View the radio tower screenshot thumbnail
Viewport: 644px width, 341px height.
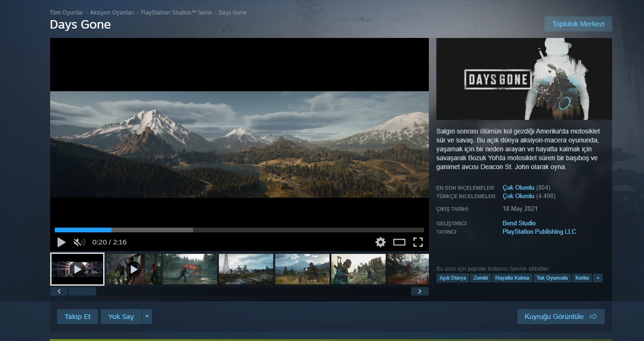(x=246, y=269)
